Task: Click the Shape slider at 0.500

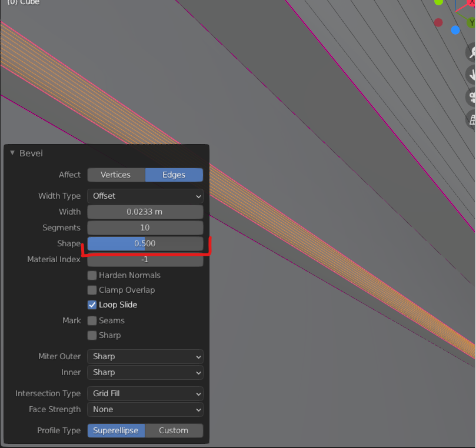Action: [145, 243]
